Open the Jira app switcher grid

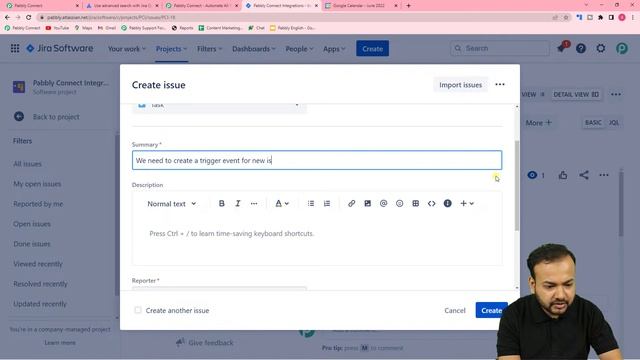coord(15,49)
